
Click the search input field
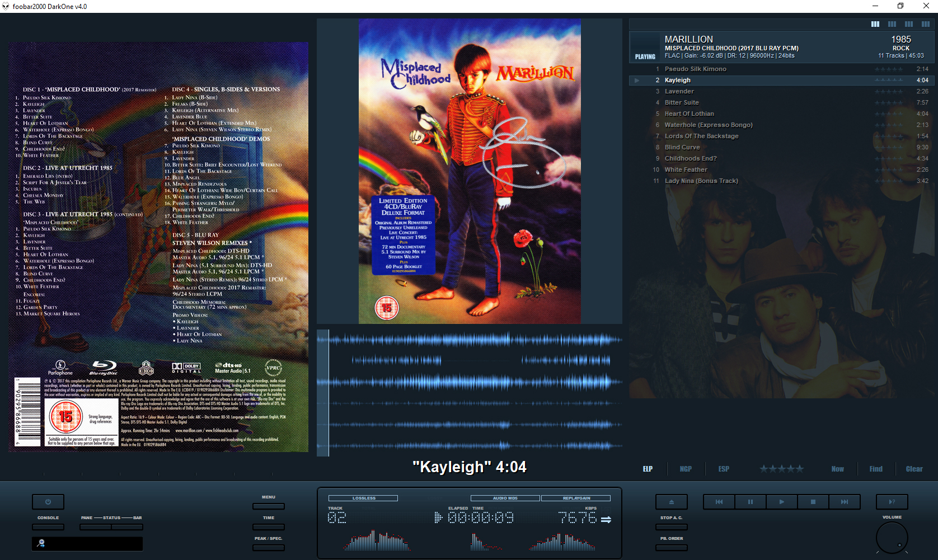[x=87, y=543]
